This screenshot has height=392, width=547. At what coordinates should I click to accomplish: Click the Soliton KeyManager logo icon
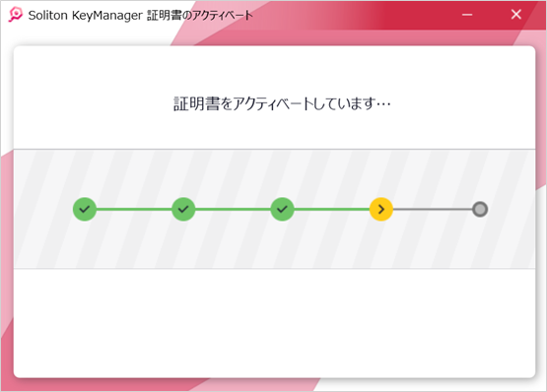point(16,15)
